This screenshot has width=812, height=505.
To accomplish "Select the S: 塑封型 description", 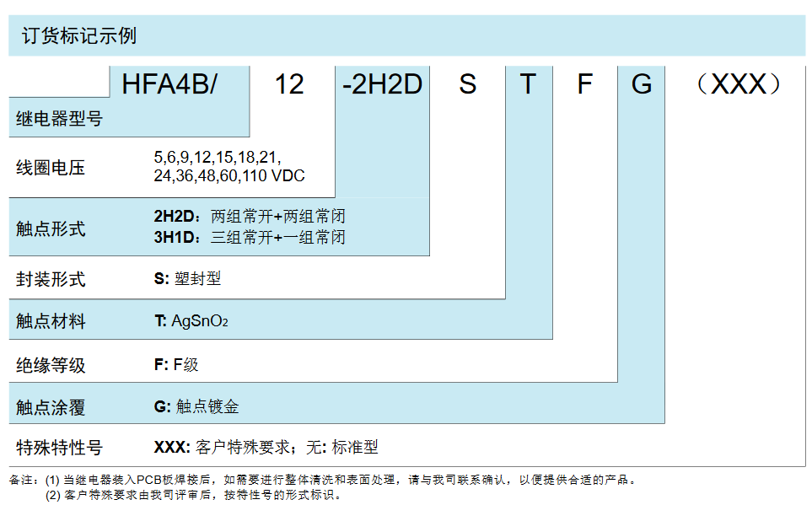I will (x=187, y=279).
